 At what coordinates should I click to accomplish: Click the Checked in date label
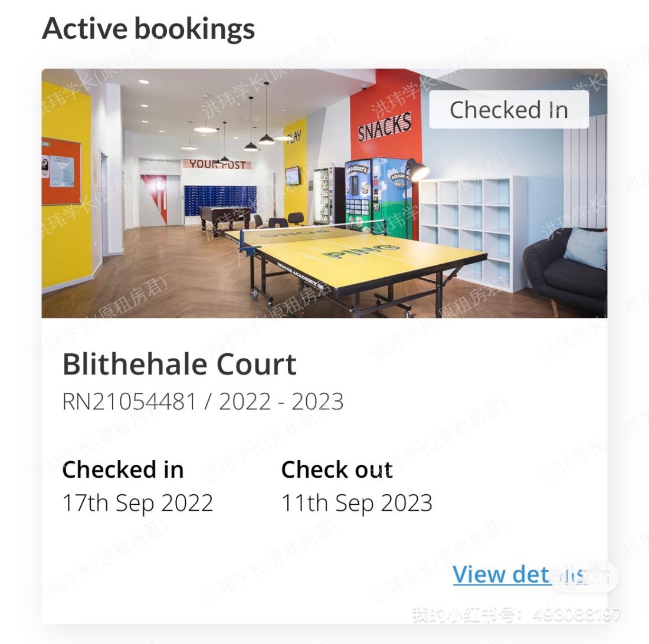tap(123, 469)
